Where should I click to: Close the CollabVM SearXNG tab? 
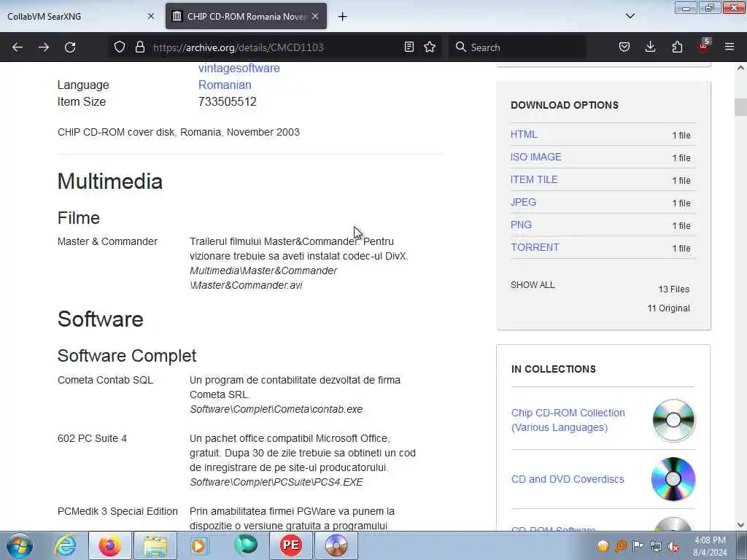point(151,16)
